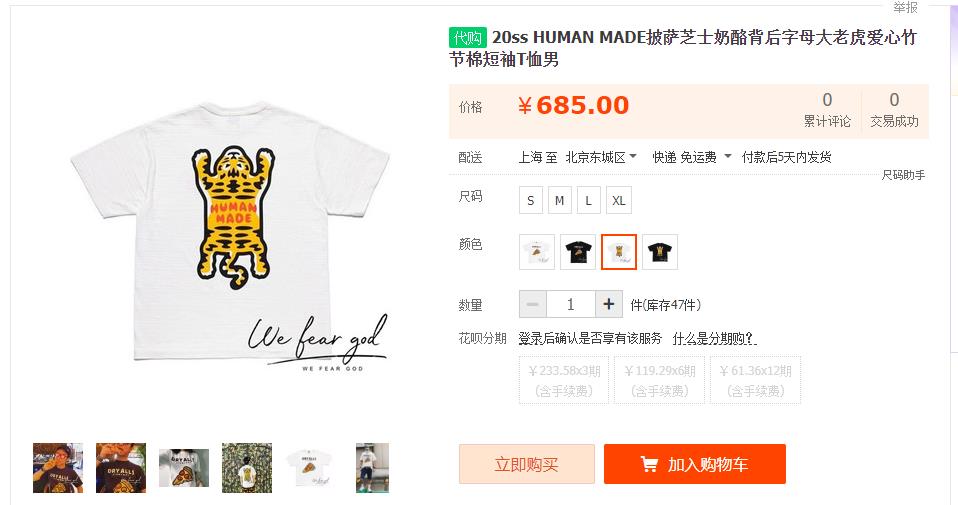
Task: Expand the 北京东城区 destination dropdown
Action: [x=601, y=158]
